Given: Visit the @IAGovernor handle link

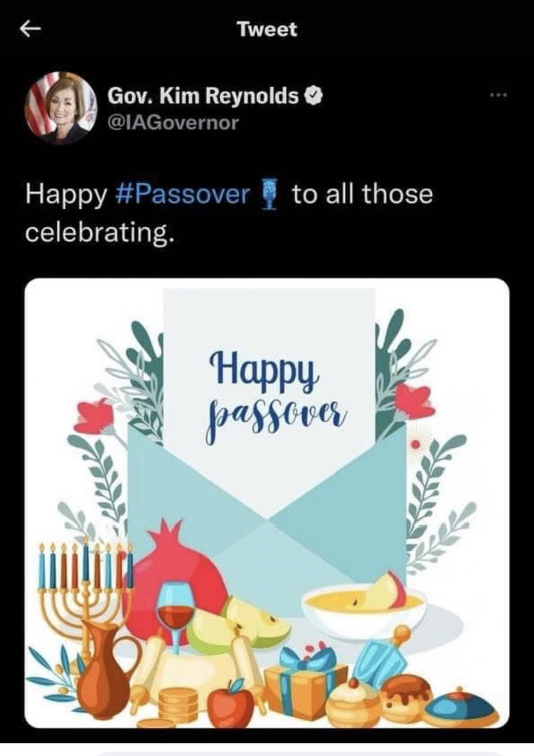Looking at the screenshot, I should pos(173,123).
